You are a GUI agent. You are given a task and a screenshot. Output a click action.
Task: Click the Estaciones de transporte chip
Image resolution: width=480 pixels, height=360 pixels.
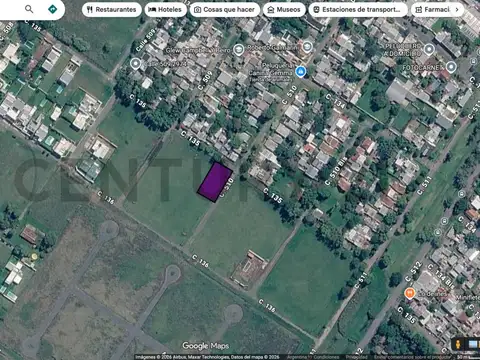coord(358,10)
